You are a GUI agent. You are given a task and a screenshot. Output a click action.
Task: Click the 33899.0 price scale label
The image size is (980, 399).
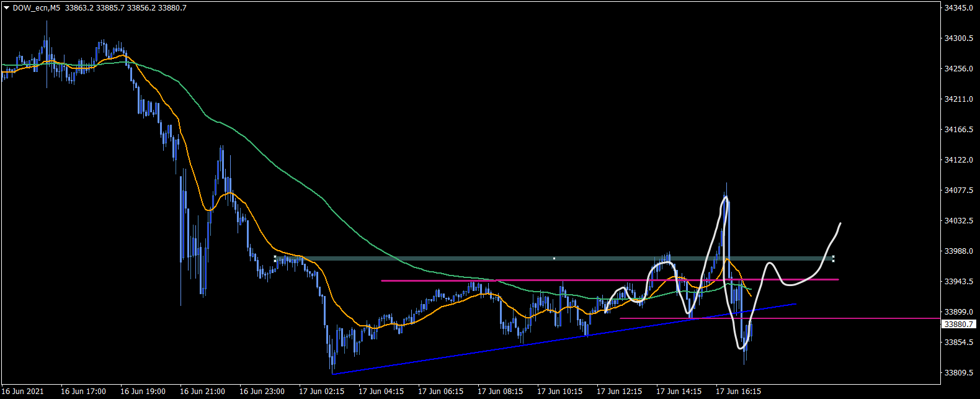(x=958, y=312)
